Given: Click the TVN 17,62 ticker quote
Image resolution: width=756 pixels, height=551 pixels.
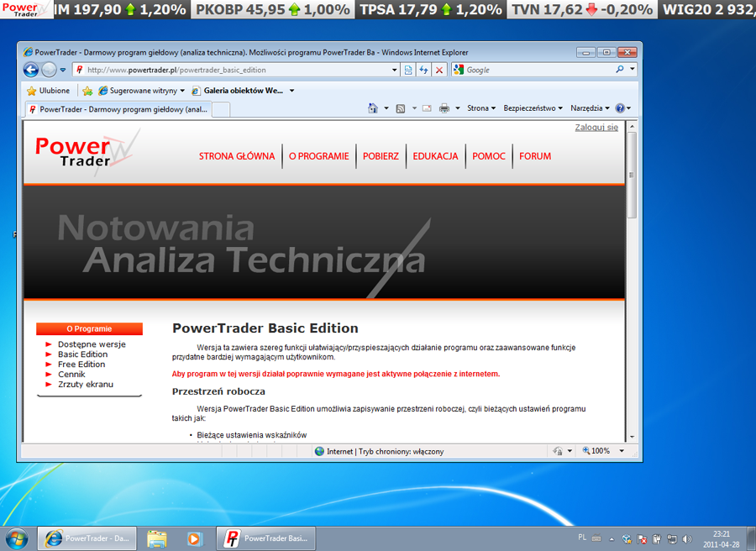Looking at the screenshot, I should coord(582,9).
